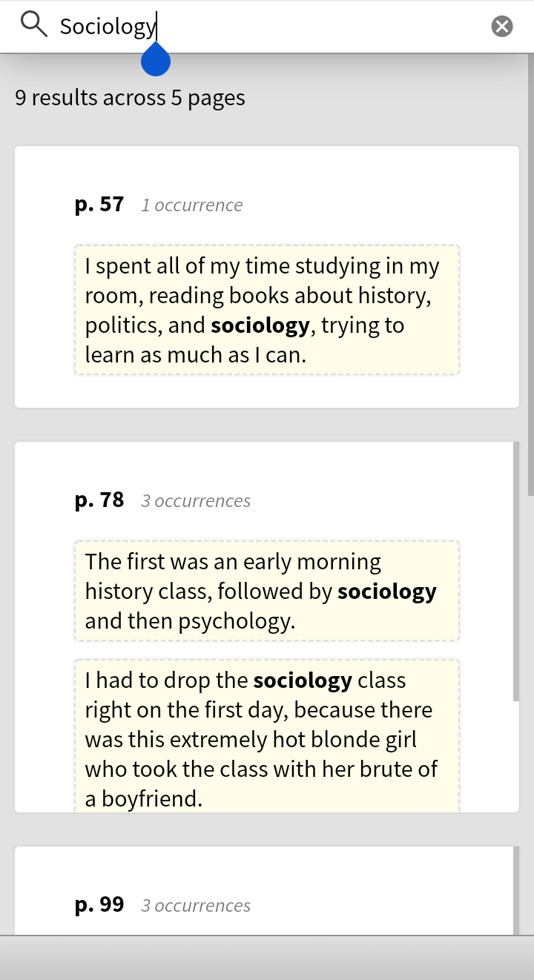
Task: Tap the gray bottom bar area
Action: (x=267, y=958)
